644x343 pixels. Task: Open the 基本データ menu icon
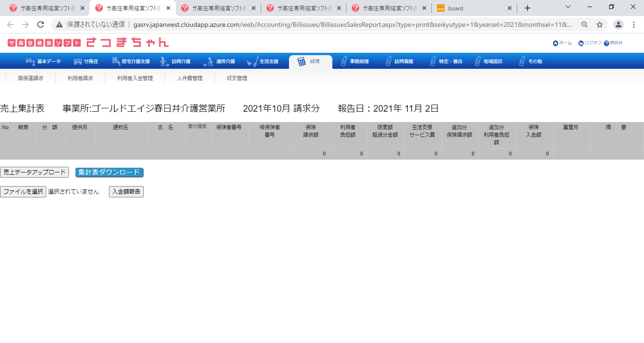click(x=31, y=61)
